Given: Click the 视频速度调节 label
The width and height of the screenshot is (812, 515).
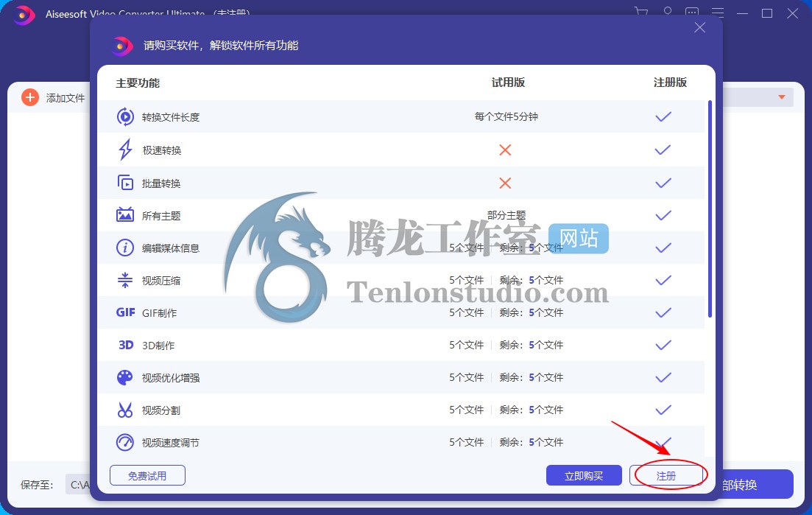Looking at the screenshot, I should (x=171, y=443).
